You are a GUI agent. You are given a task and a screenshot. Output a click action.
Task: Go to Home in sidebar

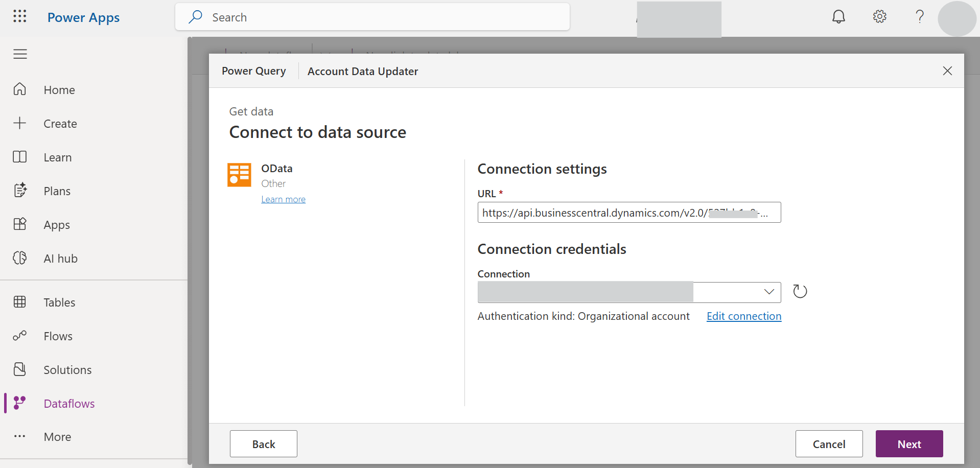coord(59,90)
